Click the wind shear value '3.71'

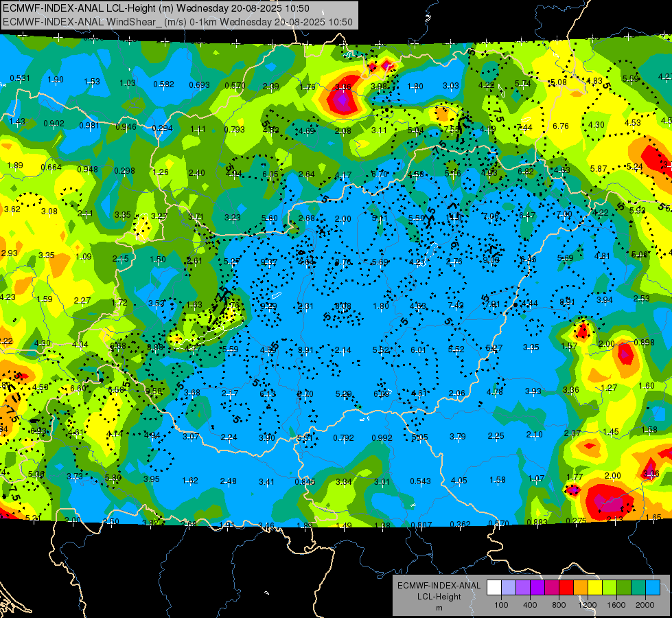tap(196, 217)
